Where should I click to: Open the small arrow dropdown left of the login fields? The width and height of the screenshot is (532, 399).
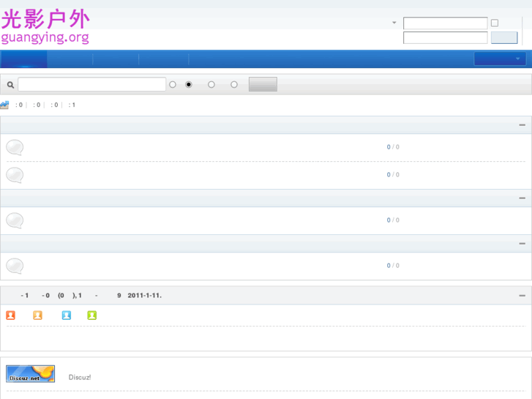coord(394,23)
